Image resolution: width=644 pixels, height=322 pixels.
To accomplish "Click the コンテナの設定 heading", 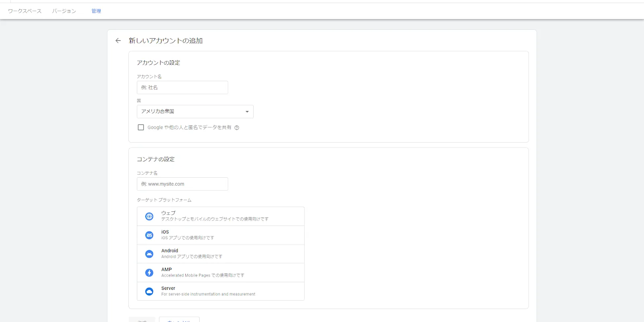I will 155,159.
